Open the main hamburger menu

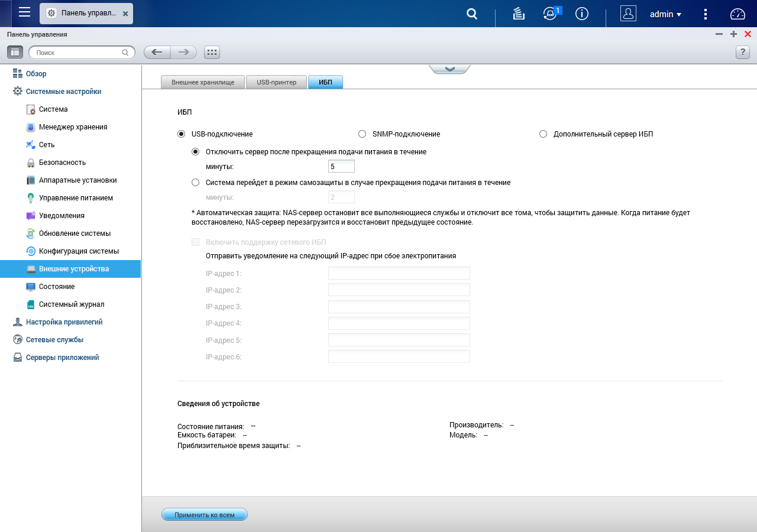tap(24, 12)
